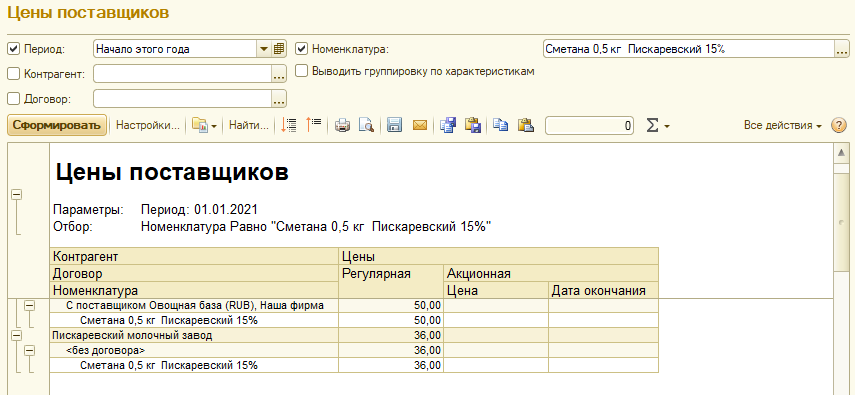Open Настройки... settings button
The image size is (855, 395).
tap(148, 125)
